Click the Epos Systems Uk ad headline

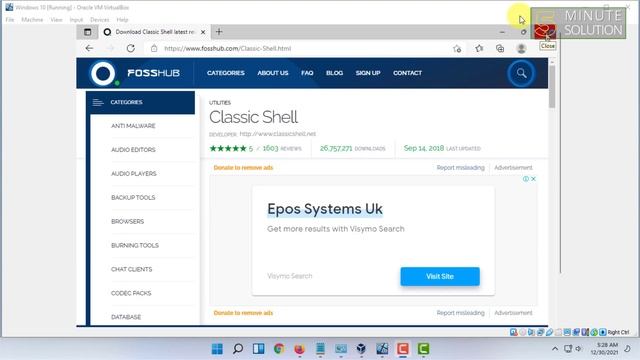coord(325,209)
